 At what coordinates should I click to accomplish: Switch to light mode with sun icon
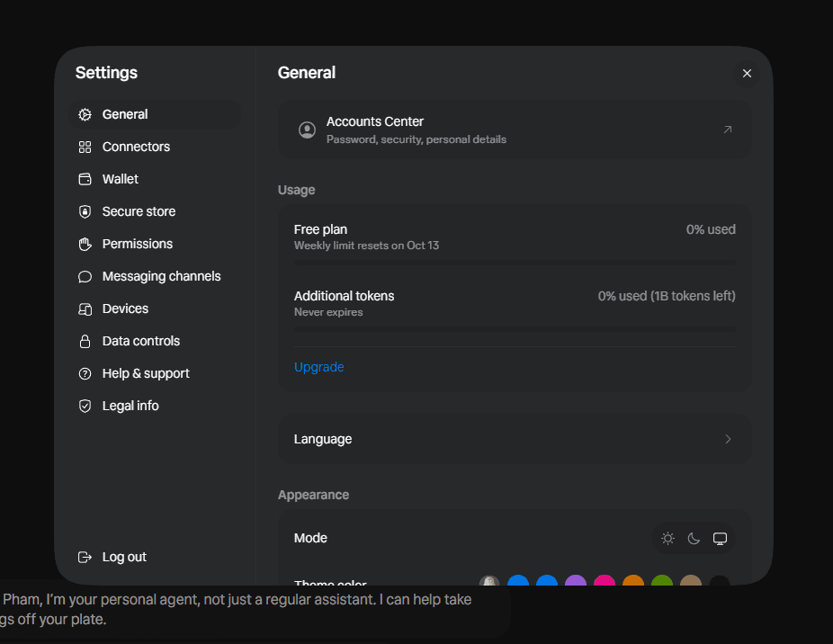click(667, 538)
